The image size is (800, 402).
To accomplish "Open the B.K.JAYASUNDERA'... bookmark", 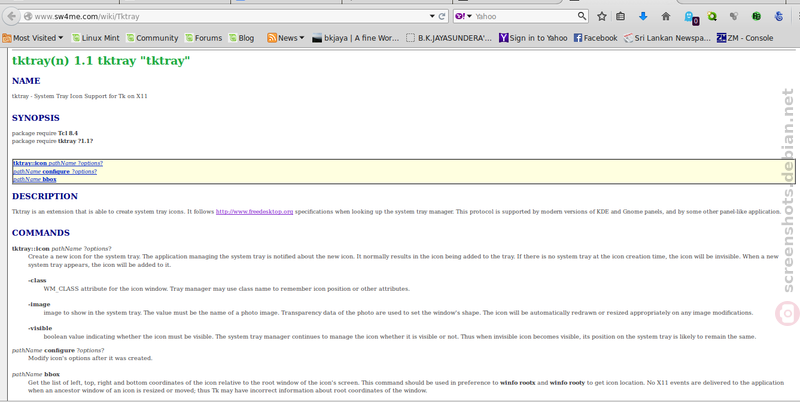I will pos(449,38).
